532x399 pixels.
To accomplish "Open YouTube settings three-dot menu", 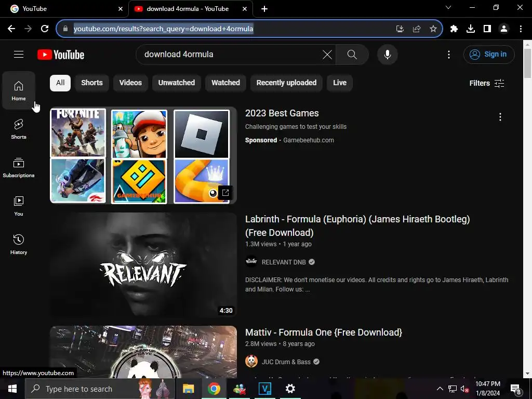I will click(448, 54).
